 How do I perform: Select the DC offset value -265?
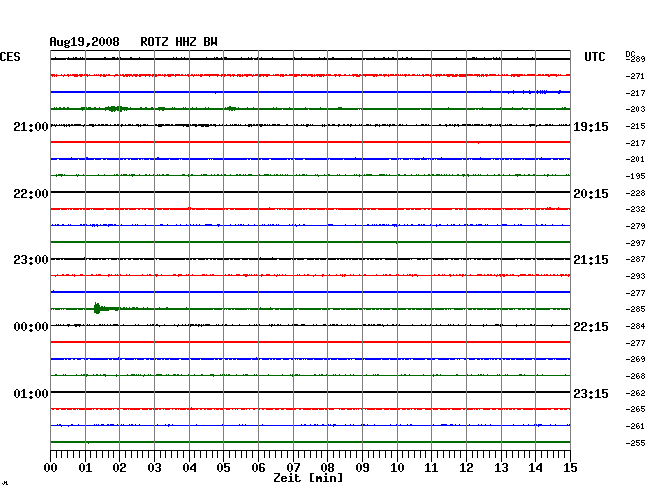coord(635,409)
